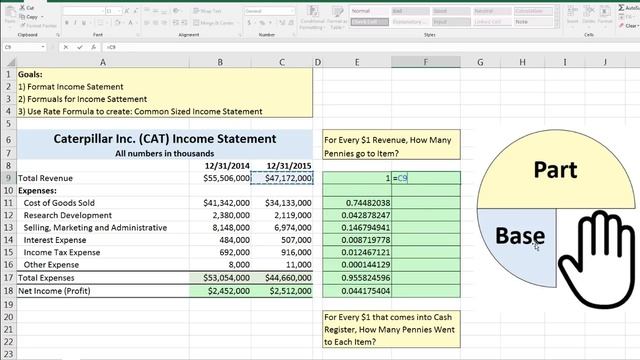Click the Increase Indent icon

point(184,23)
